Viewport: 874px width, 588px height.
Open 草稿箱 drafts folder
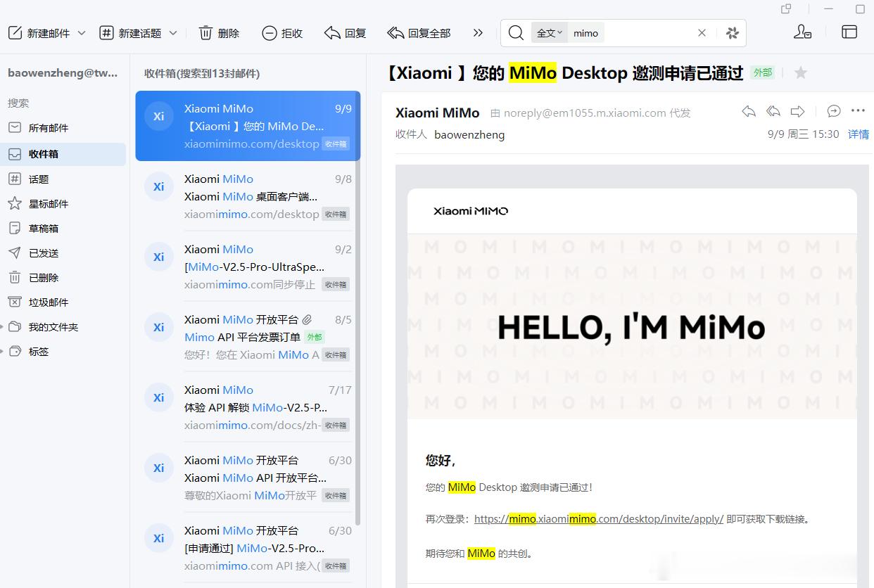[x=63, y=229]
